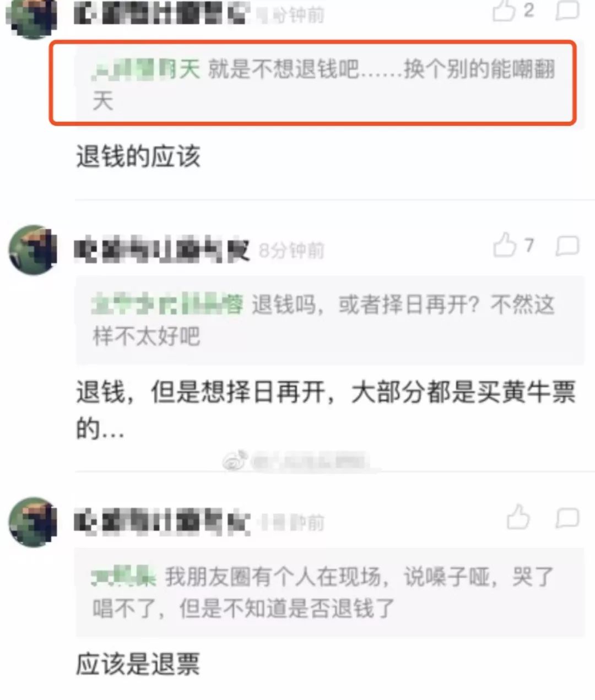Open quoted user ending in 天
This screenshot has width=595, height=700.
[x=146, y=70]
